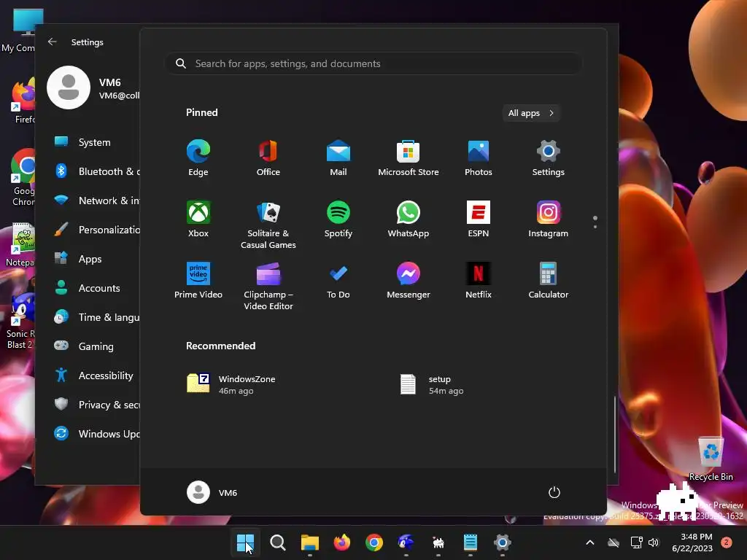Launch Office from the pinned grid

[268, 158]
